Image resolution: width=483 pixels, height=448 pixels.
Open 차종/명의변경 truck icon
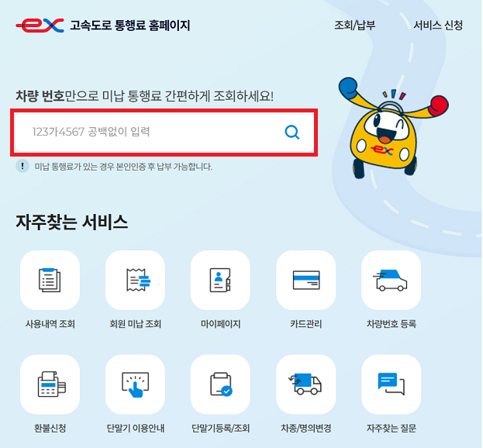coord(306,384)
